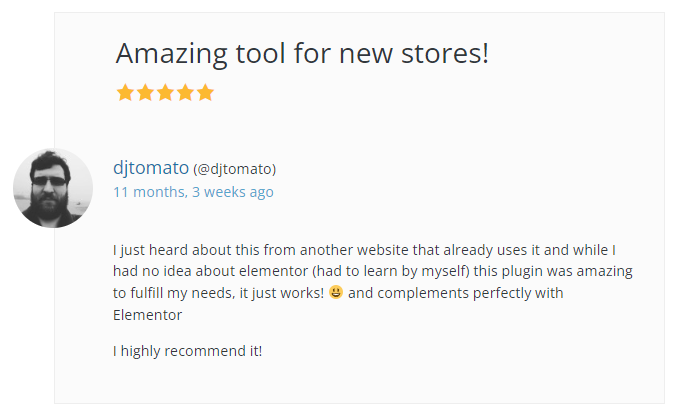Open the djtomato username link
The height and width of the screenshot is (416, 677).
(x=150, y=167)
